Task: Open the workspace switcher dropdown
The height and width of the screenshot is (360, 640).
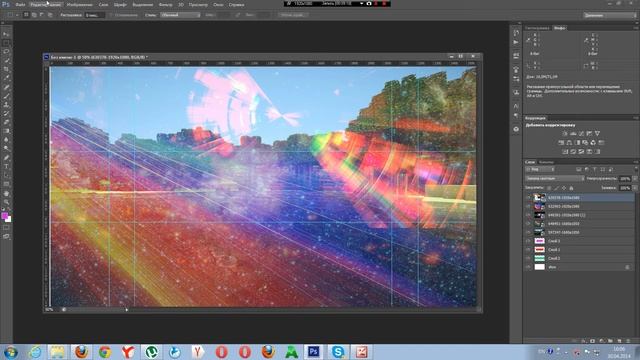Action: click(609, 15)
